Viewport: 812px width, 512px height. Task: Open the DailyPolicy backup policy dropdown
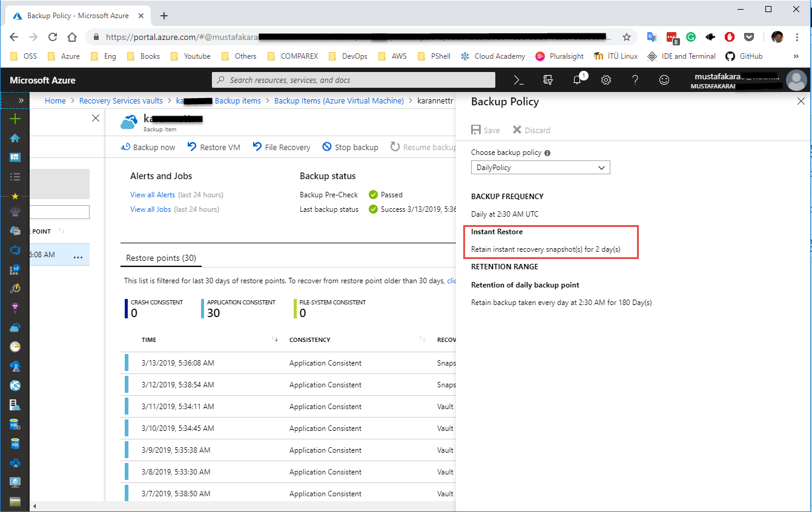click(541, 168)
